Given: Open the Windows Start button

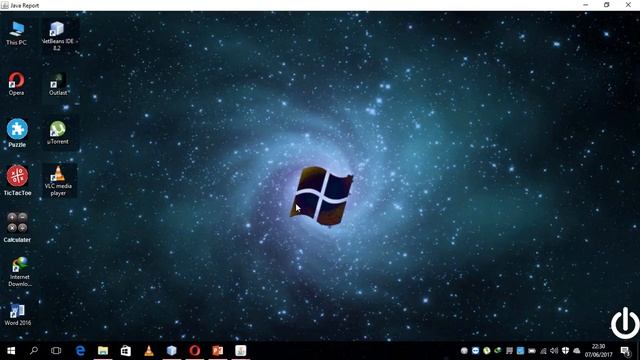Looking at the screenshot, I should 11,351.
